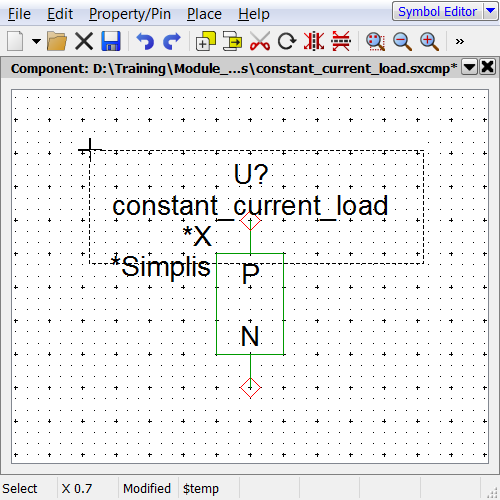Flip the selection vertically
The height and width of the screenshot is (500, 500).
point(341,41)
